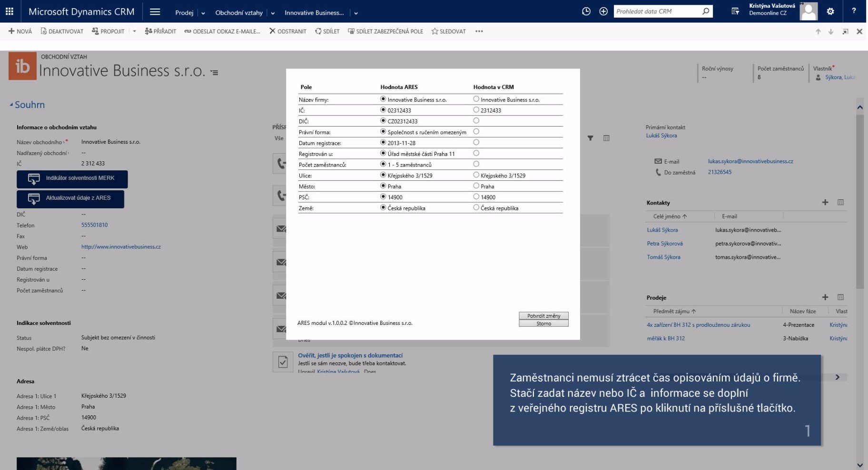Open advanced find filter icon
868x470 pixels.
point(735,11)
